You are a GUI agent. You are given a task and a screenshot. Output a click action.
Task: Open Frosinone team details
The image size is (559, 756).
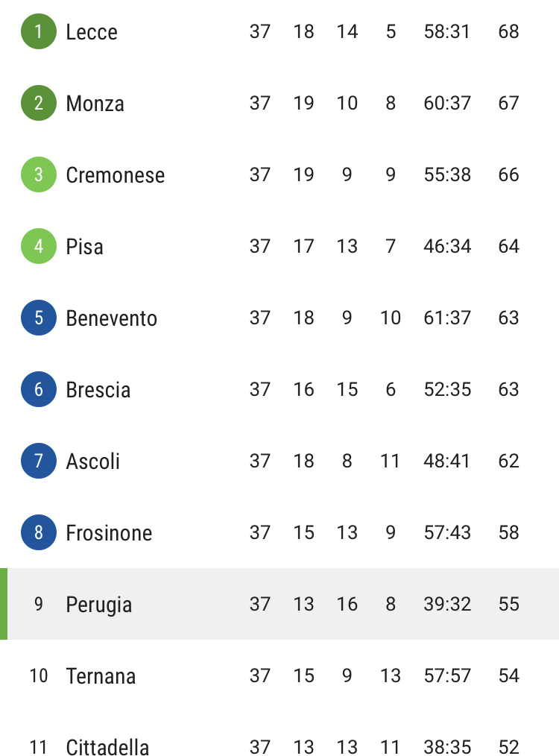pyautogui.click(x=109, y=533)
